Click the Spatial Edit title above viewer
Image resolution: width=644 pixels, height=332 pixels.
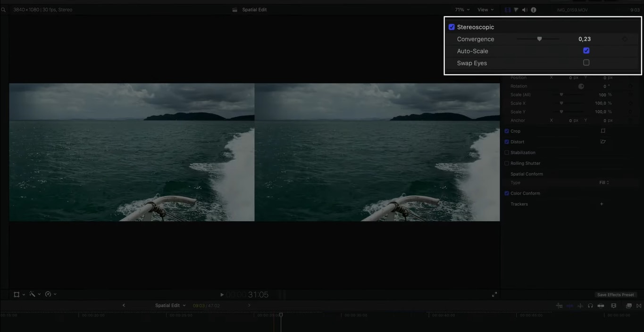[254, 9]
